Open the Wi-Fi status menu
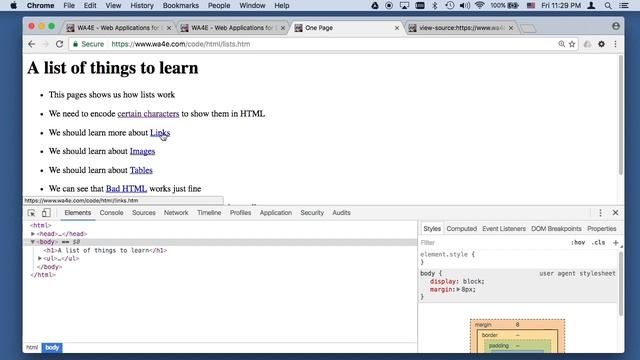The height and width of the screenshot is (360, 640). 480,6
